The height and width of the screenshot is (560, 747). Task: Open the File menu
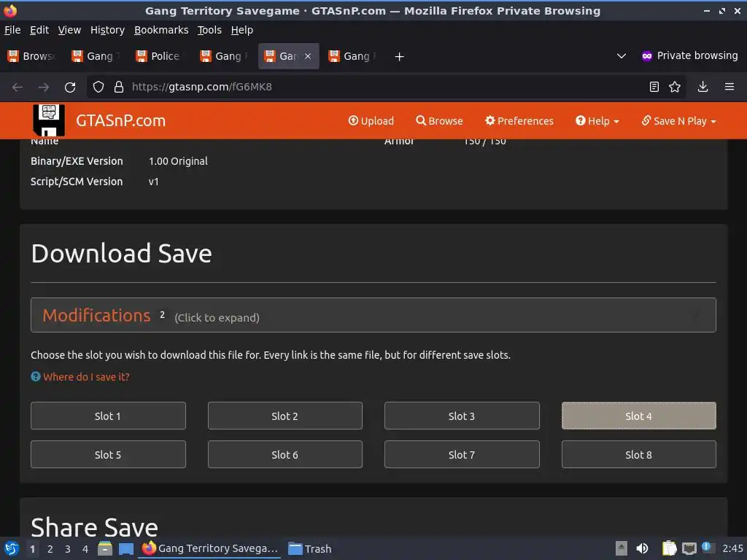tap(12, 30)
